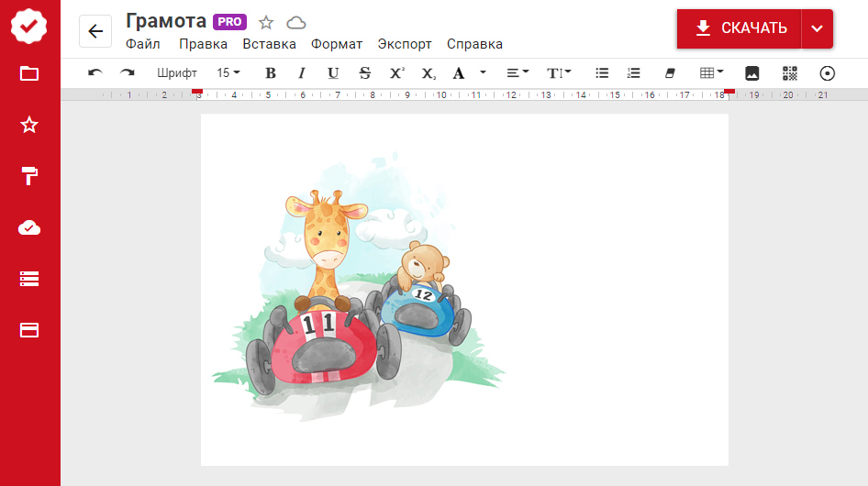868x486 pixels.
Task: Open the Файл menu
Action: [x=143, y=44]
